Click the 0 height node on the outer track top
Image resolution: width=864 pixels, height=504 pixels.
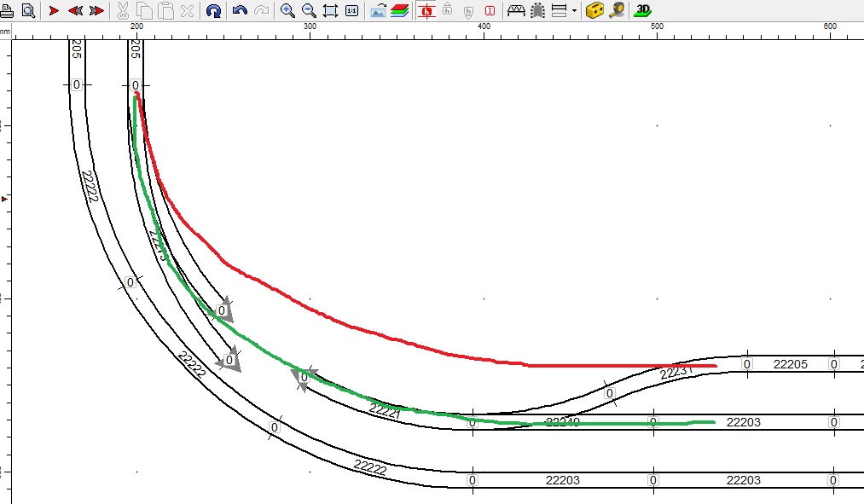pos(77,84)
